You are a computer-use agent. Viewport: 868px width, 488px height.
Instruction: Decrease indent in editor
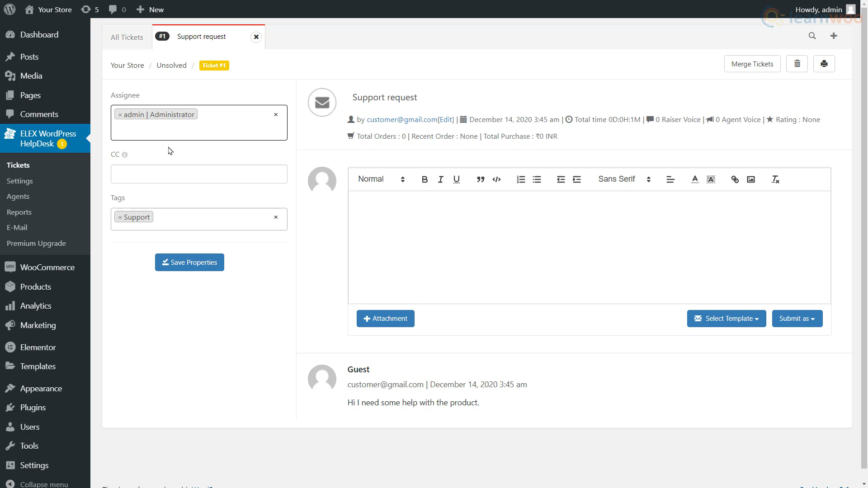pyautogui.click(x=561, y=179)
